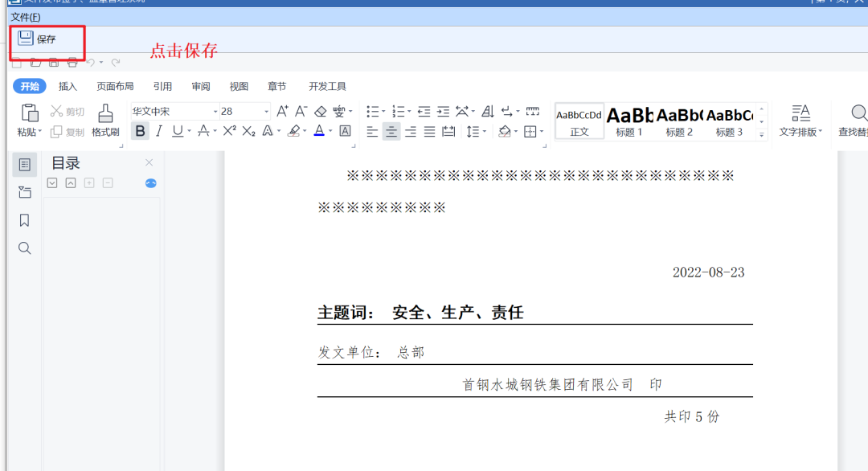Toggle italic formatting

[158, 131]
